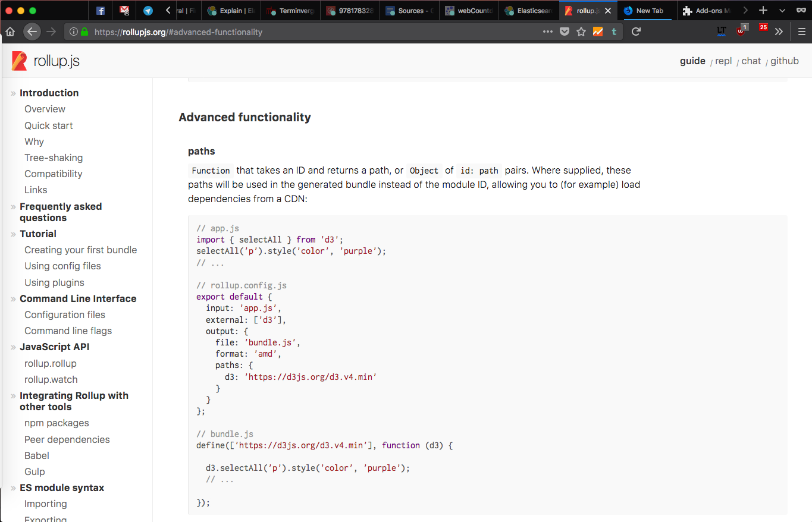Open the Gmail pinned tab
Screen dimensions: 812x522
click(x=124, y=11)
